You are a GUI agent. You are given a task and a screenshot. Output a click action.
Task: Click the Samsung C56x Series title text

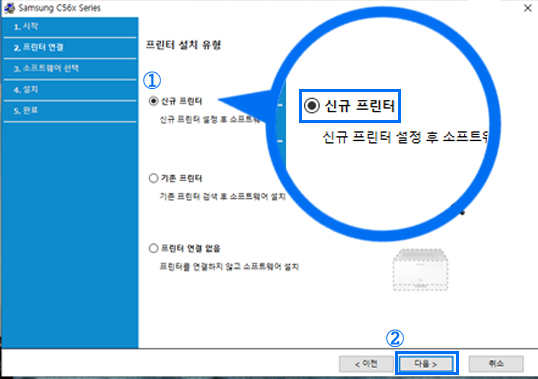click(x=59, y=8)
